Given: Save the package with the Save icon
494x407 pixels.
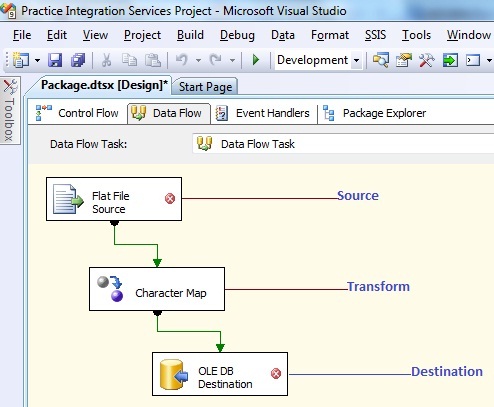Looking at the screenshot, I should coord(55,60).
